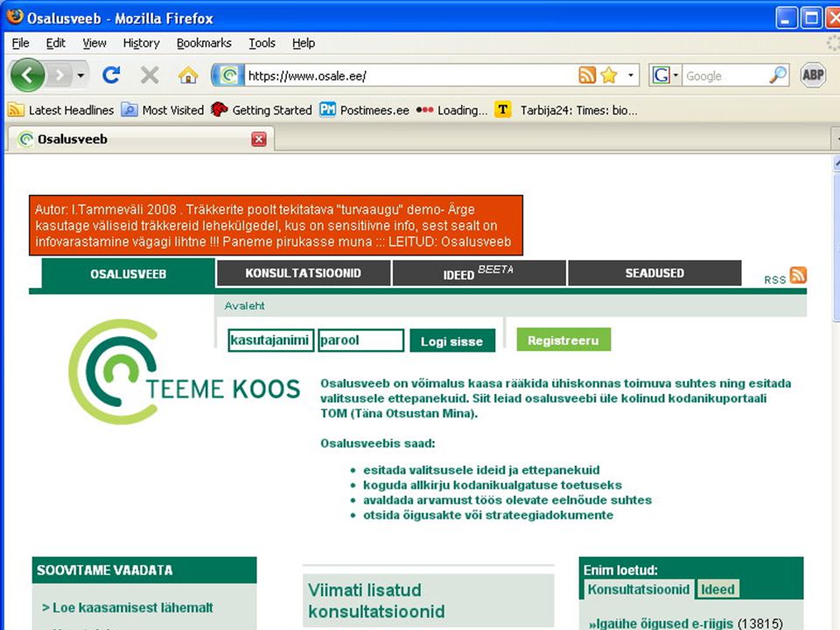This screenshot has width=840, height=630.
Task: Select the Konsultatsioonid tab under Enim loetud
Action: pos(639,589)
